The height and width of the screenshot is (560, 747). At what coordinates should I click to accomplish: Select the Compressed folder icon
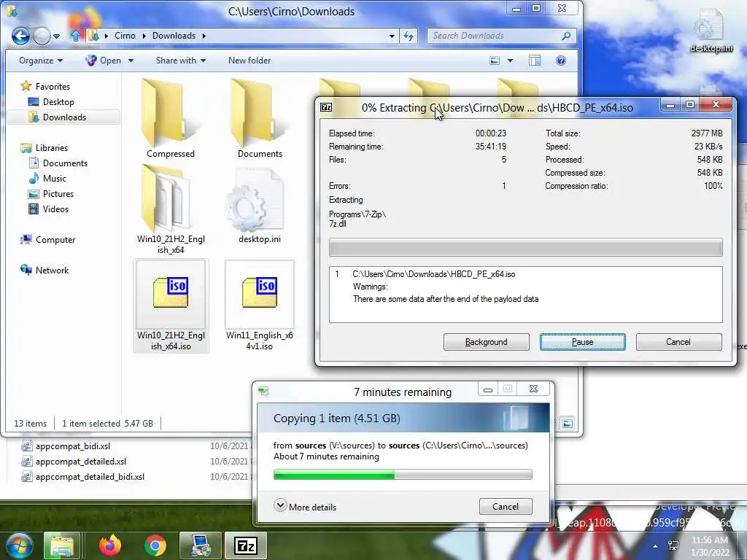click(x=171, y=118)
